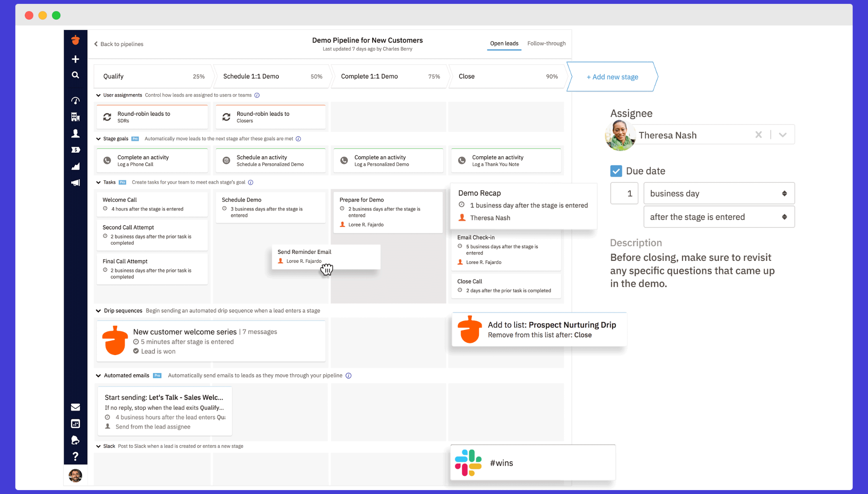Open notifications bell icon in sidebar
868x494 pixels.
pos(76,440)
